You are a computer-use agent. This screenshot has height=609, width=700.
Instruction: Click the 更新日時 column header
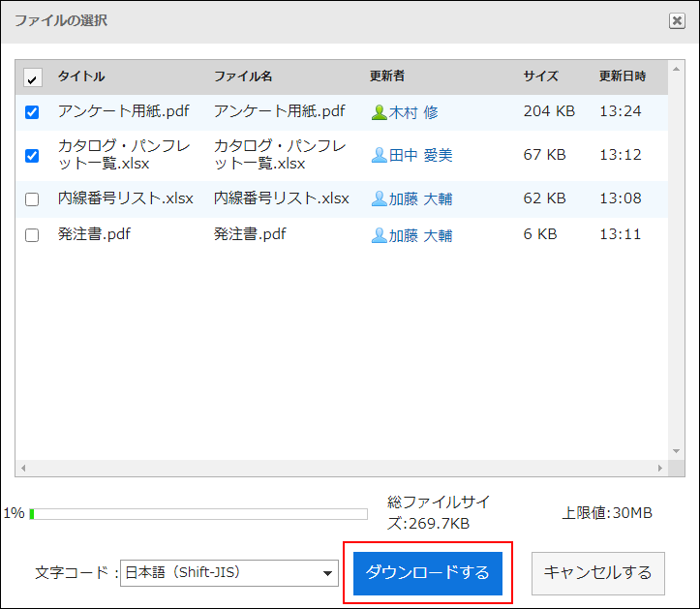(623, 76)
